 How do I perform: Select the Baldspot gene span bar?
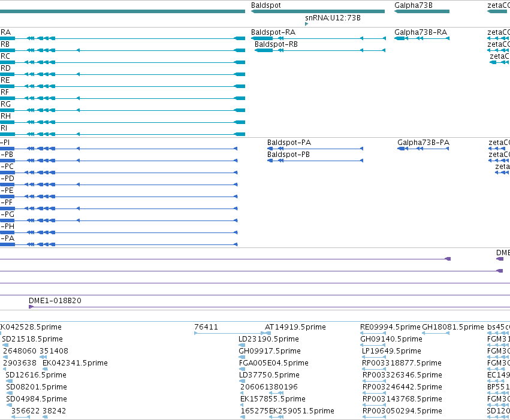click(318, 11)
